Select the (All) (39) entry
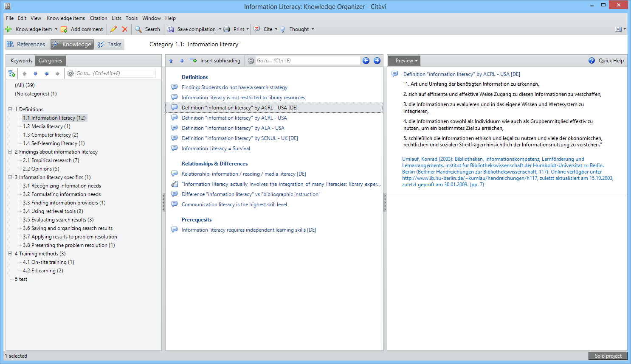631x364 pixels. coord(25,85)
